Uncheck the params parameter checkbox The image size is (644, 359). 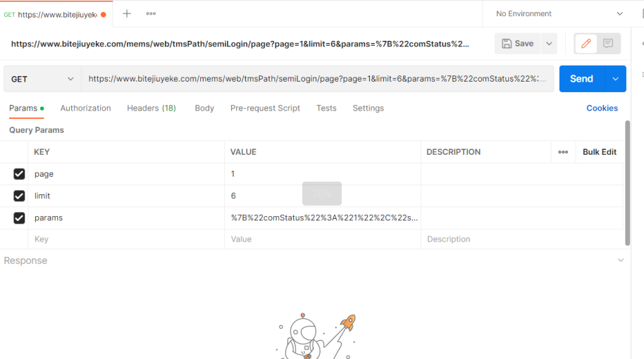click(x=19, y=218)
